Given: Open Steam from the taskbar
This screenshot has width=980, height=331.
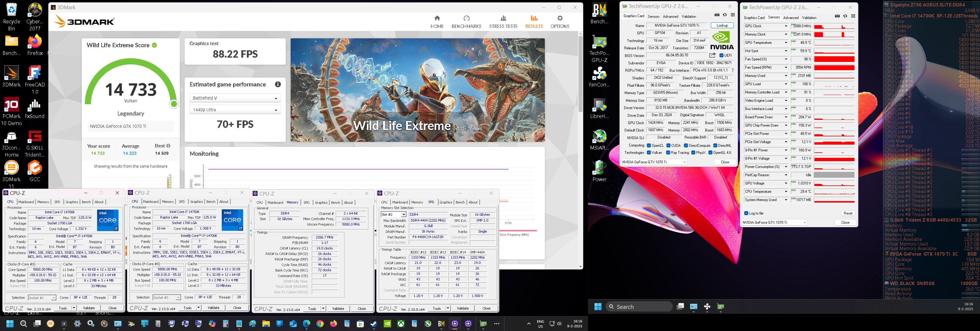Looking at the screenshot, I should (x=374, y=324).
